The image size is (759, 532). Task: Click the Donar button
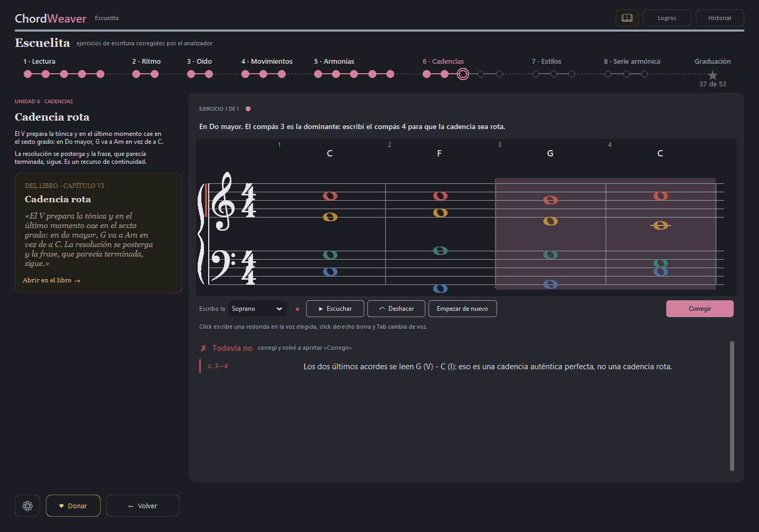coord(73,506)
